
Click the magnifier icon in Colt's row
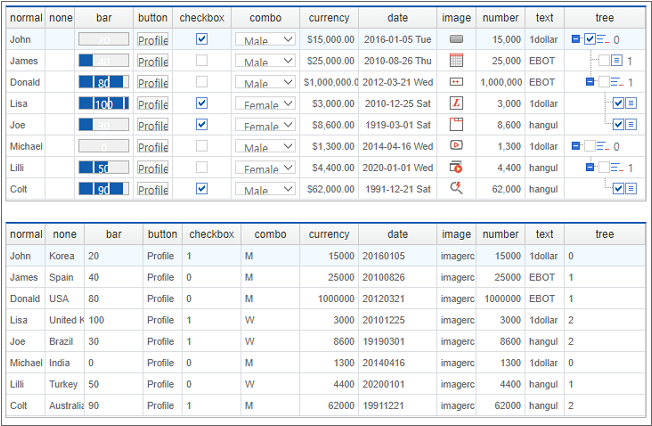(x=456, y=189)
